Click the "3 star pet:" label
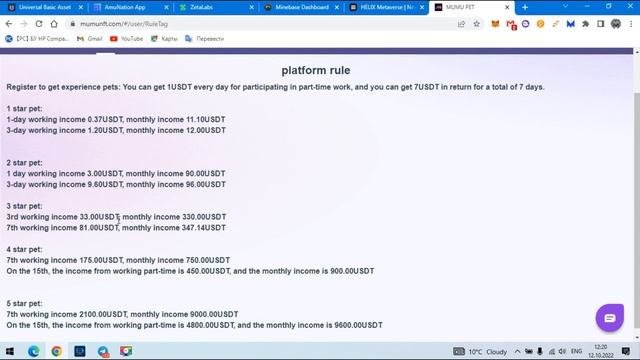This screenshot has height=360, width=640. pos(24,206)
